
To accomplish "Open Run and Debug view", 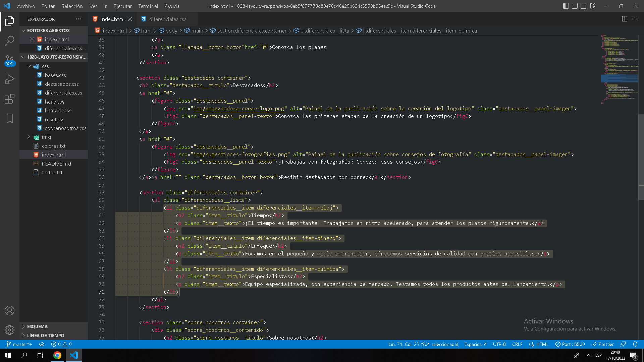I will 9,79.
